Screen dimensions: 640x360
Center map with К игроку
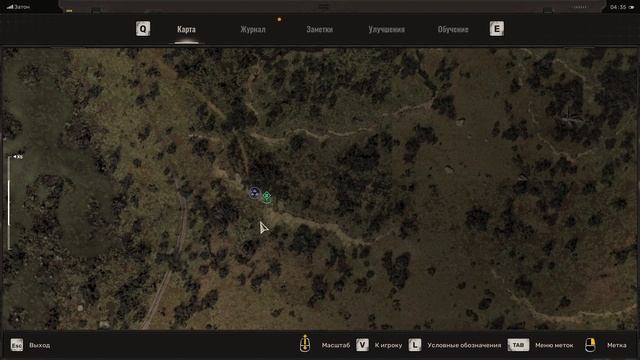click(388, 345)
